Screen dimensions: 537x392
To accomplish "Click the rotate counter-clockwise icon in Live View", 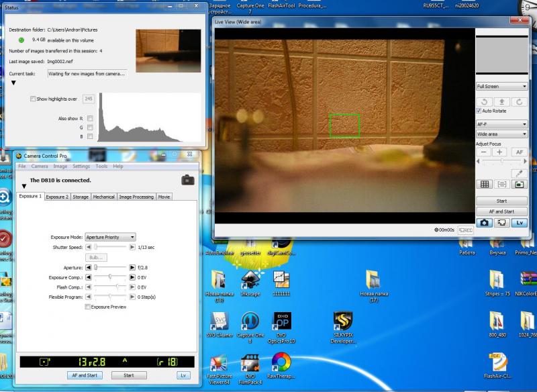I will tap(484, 101).
